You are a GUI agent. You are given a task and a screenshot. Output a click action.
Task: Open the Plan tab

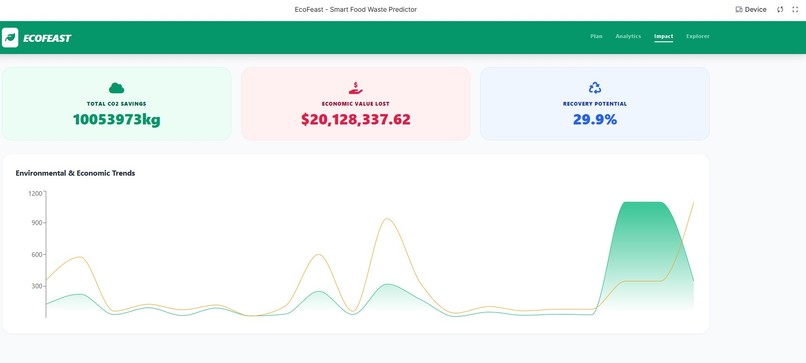(x=596, y=37)
